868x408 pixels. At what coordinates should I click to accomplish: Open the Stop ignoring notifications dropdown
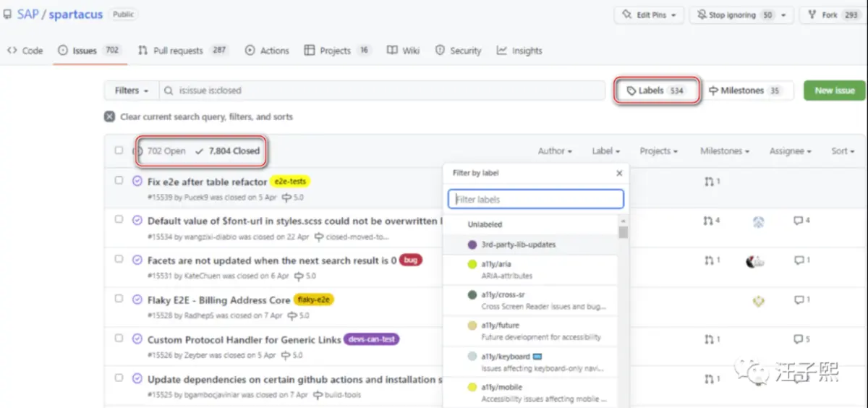coord(741,15)
